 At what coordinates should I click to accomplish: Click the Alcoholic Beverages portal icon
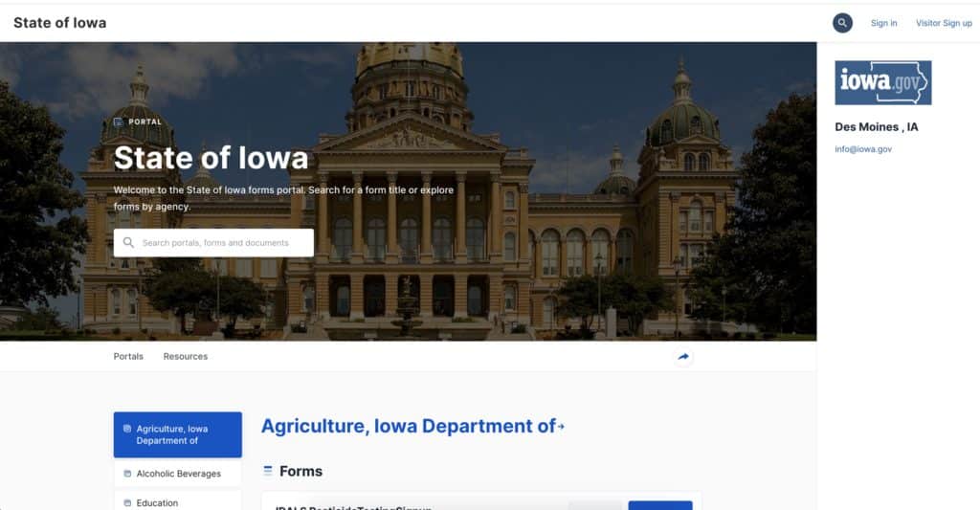click(x=127, y=474)
